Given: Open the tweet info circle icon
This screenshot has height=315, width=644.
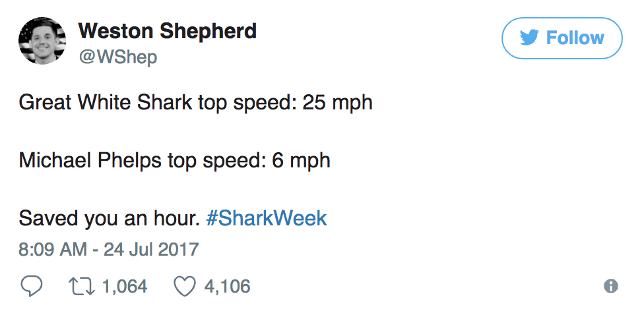Looking at the screenshot, I should coord(611,286).
